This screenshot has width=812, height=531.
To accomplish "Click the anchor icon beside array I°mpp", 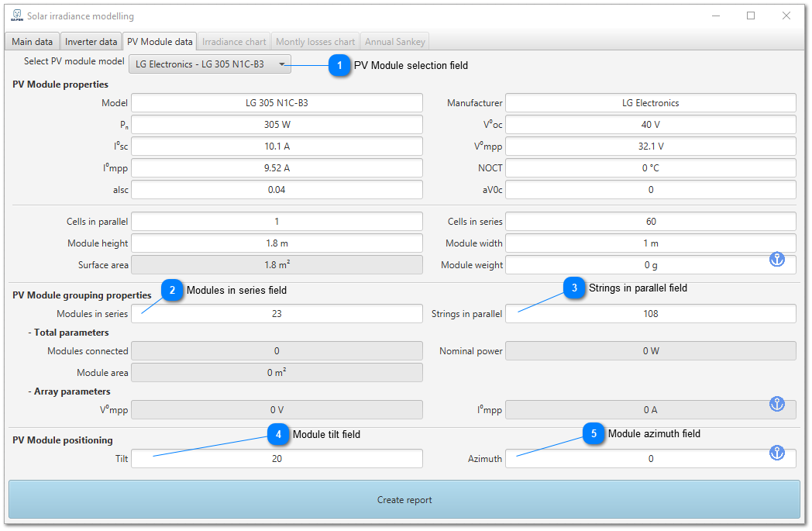I will pos(777,404).
